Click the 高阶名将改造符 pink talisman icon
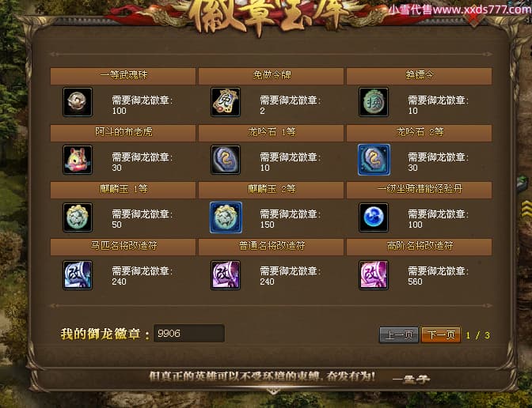The image size is (532, 408). click(x=374, y=275)
